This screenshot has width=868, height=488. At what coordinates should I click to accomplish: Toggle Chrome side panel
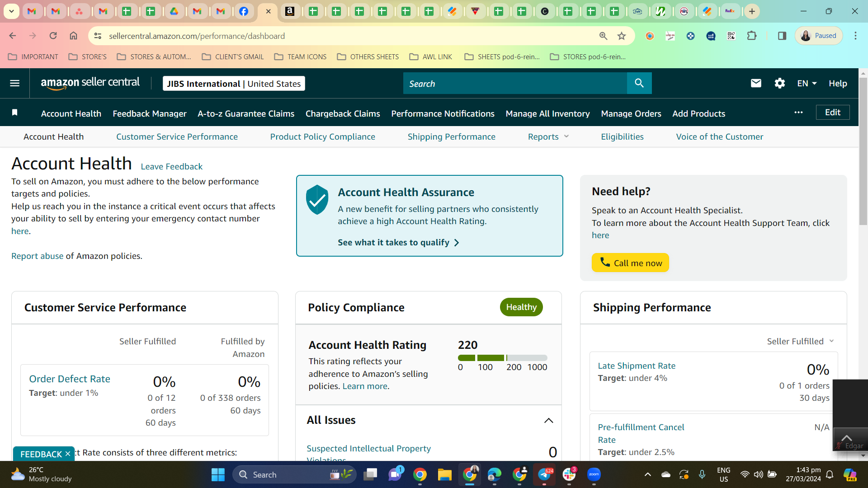(782, 36)
